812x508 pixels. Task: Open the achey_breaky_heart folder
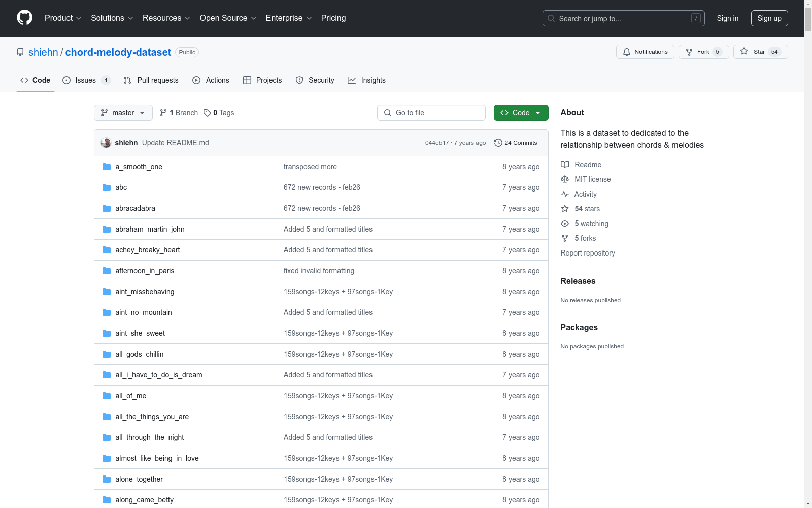(148, 250)
